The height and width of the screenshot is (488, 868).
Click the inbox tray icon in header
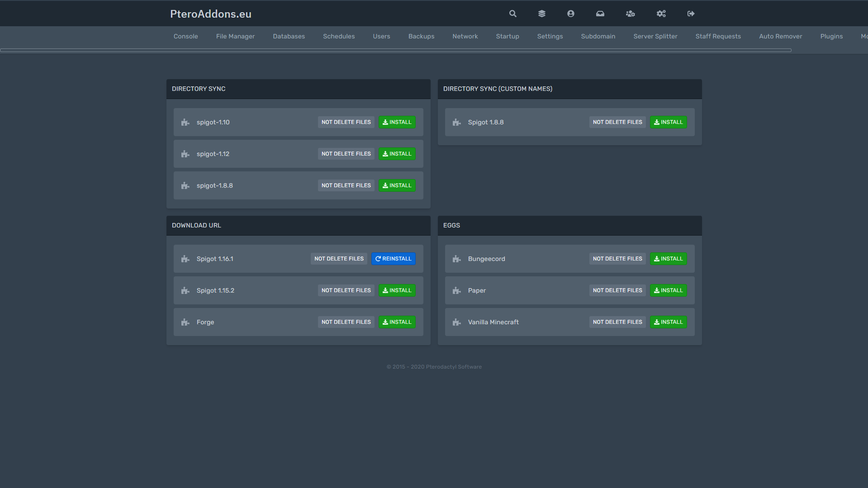(600, 14)
